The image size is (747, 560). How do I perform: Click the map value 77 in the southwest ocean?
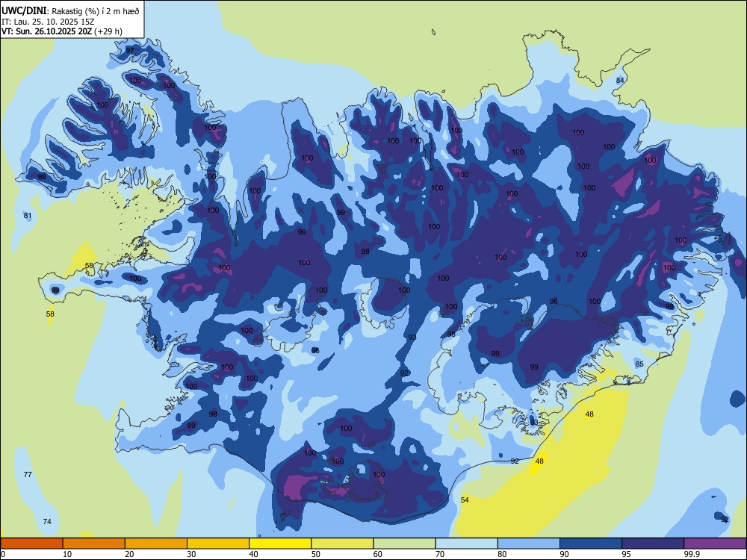click(x=28, y=474)
